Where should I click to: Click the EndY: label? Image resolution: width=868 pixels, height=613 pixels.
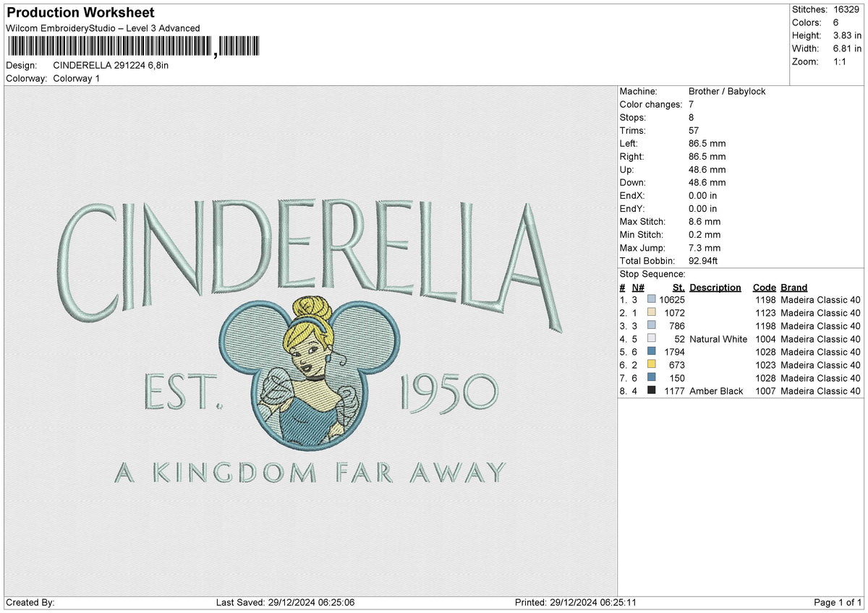click(632, 208)
